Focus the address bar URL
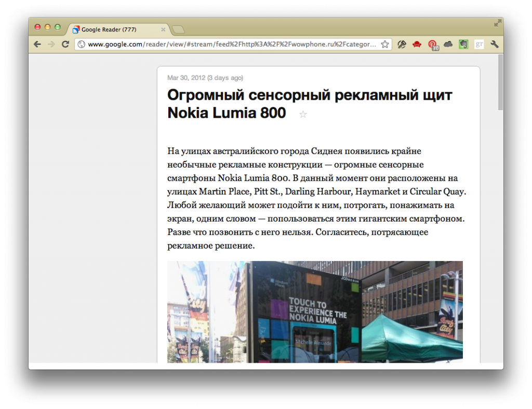The height and width of the screenshot is (409, 532). [x=232, y=45]
